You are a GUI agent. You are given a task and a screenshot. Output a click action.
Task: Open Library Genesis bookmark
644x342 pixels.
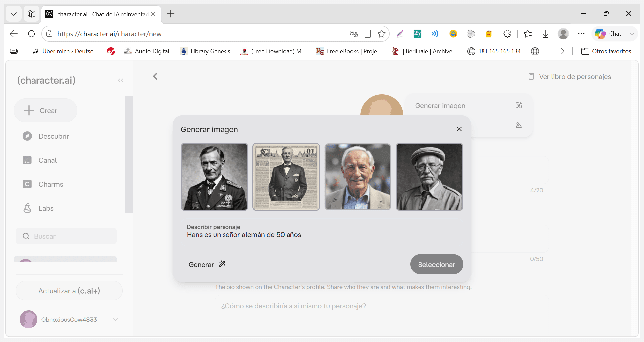205,51
